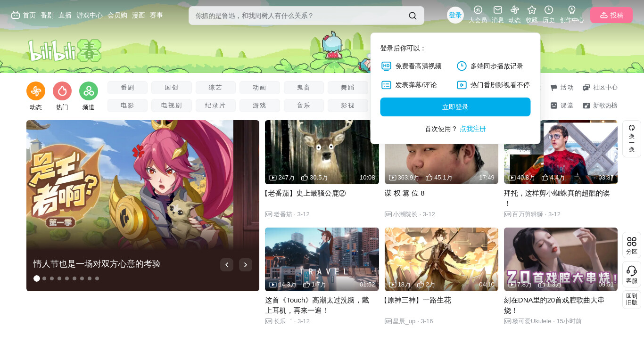Select the 国创 category tag
The image size is (644, 343).
(x=172, y=88)
